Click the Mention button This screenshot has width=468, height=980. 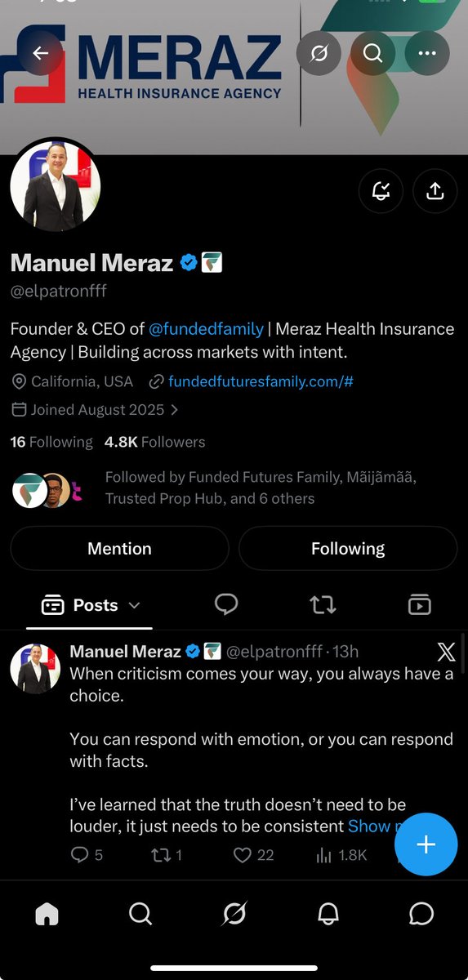(119, 548)
